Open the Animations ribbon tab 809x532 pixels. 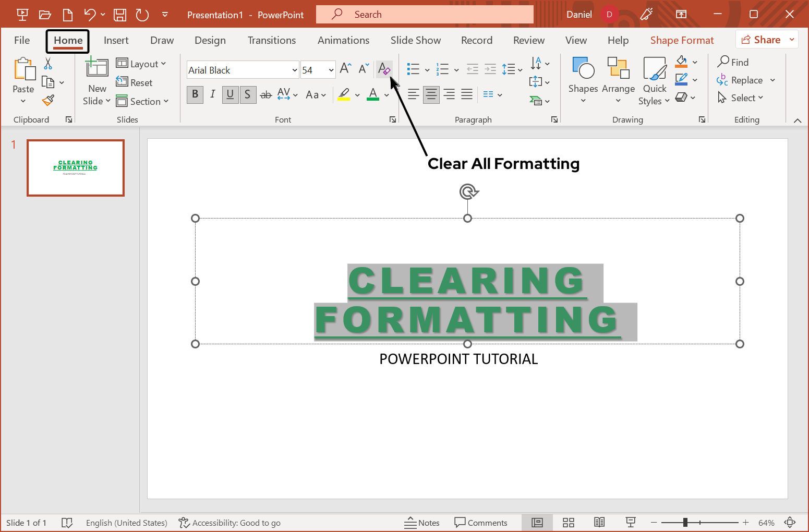click(343, 40)
